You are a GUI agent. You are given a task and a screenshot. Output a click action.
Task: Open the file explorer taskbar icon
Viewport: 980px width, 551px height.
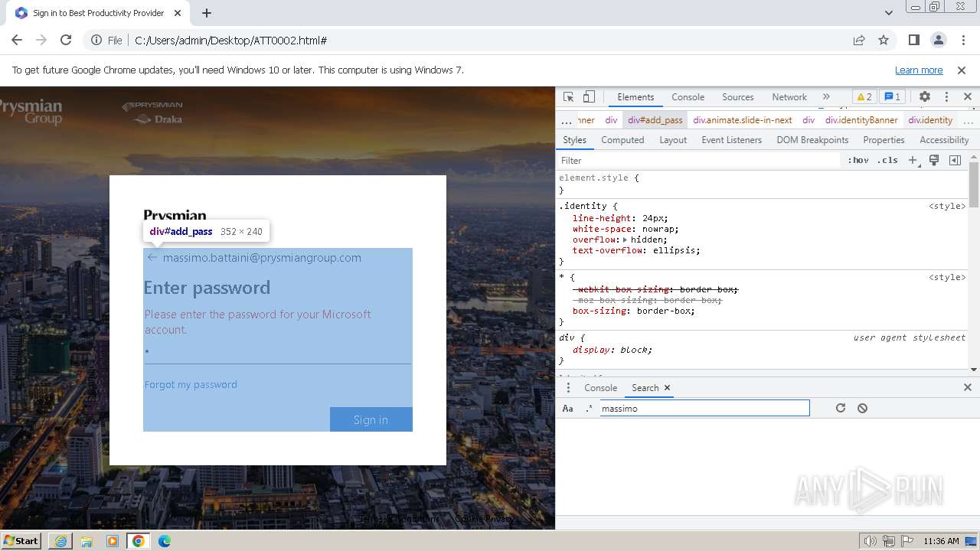(x=87, y=541)
